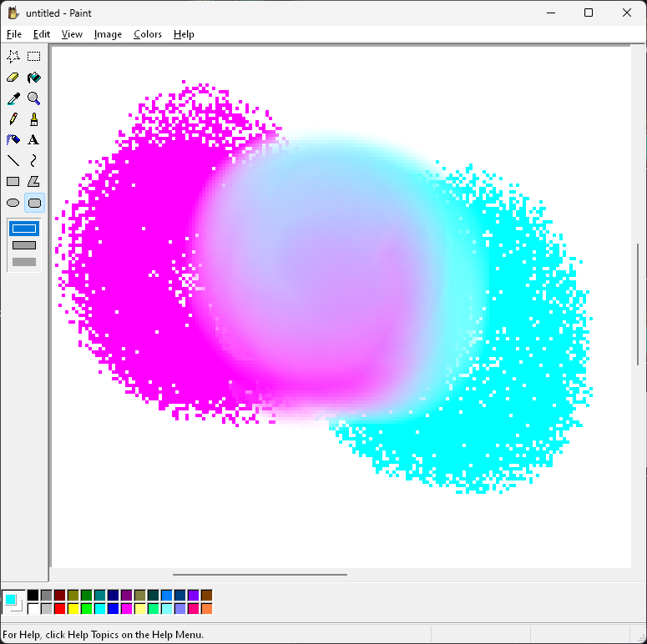The width and height of the screenshot is (647, 644).
Task: Select the Polygon tool
Action: (34, 181)
